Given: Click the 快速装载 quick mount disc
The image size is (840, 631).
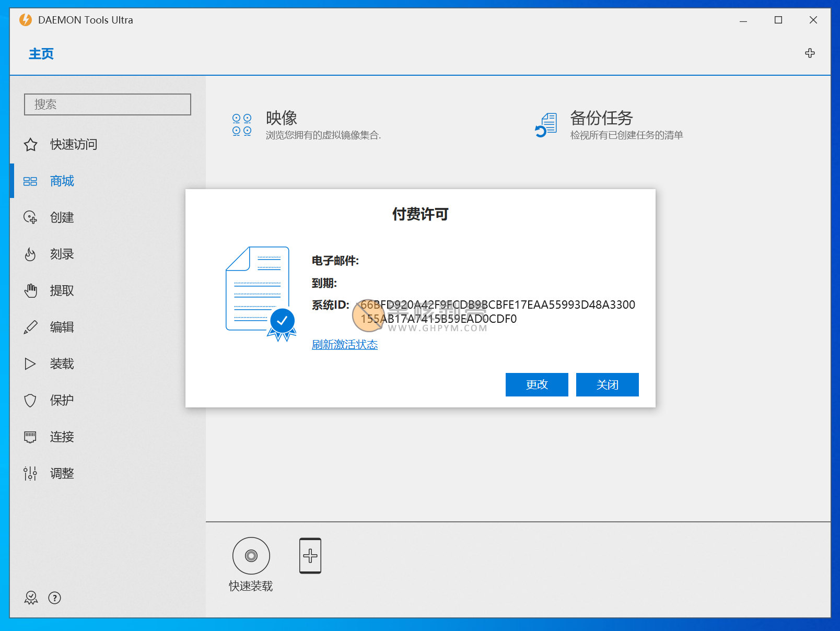Looking at the screenshot, I should click(x=251, y=556).
